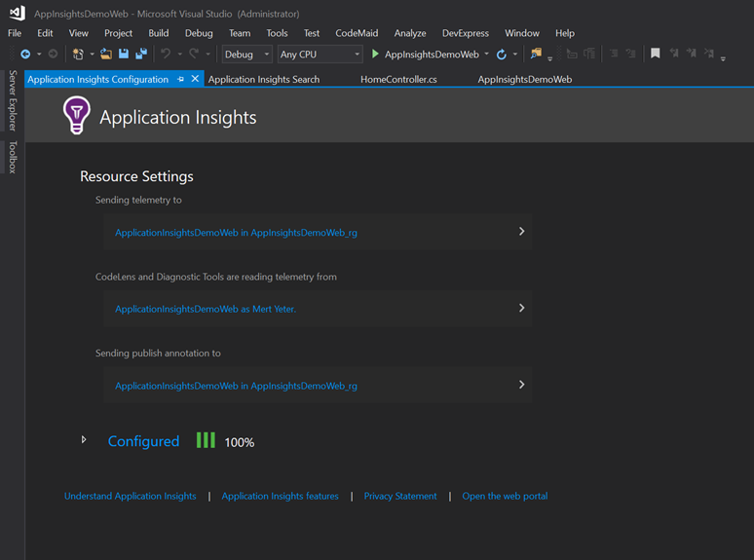Open the Help menu
Screen dimensions: 754x560
pos(565,33)
